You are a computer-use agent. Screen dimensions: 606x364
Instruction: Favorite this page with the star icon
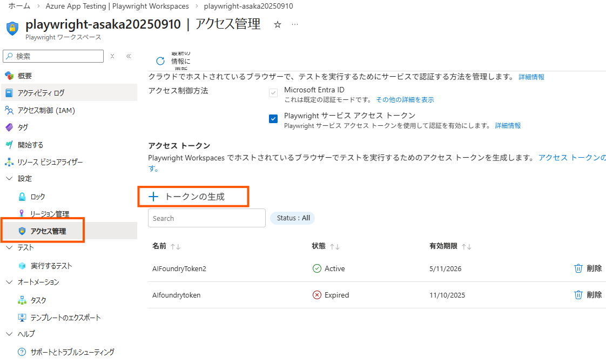278,25
